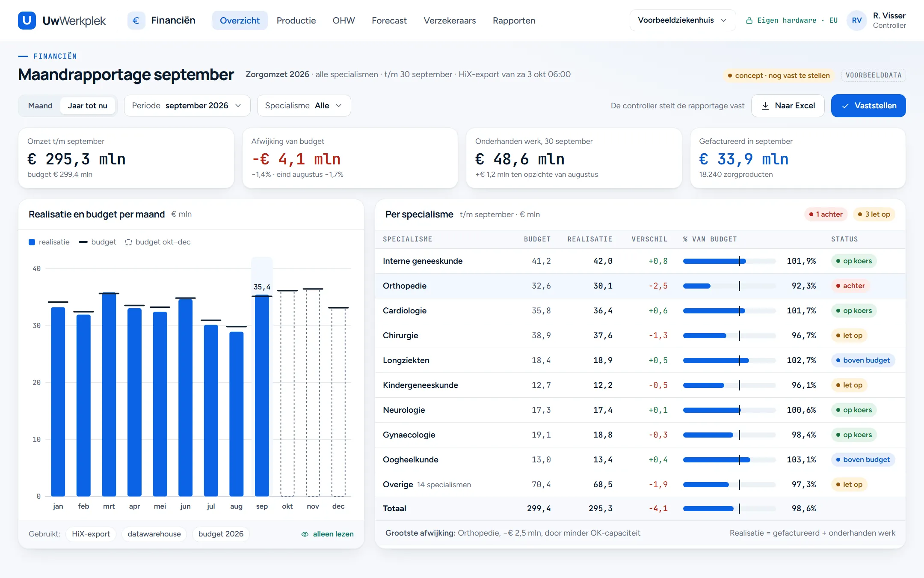Open the Verzekeraars tab
The width and height of the screenshot is (924, 578).
[450, 21]
